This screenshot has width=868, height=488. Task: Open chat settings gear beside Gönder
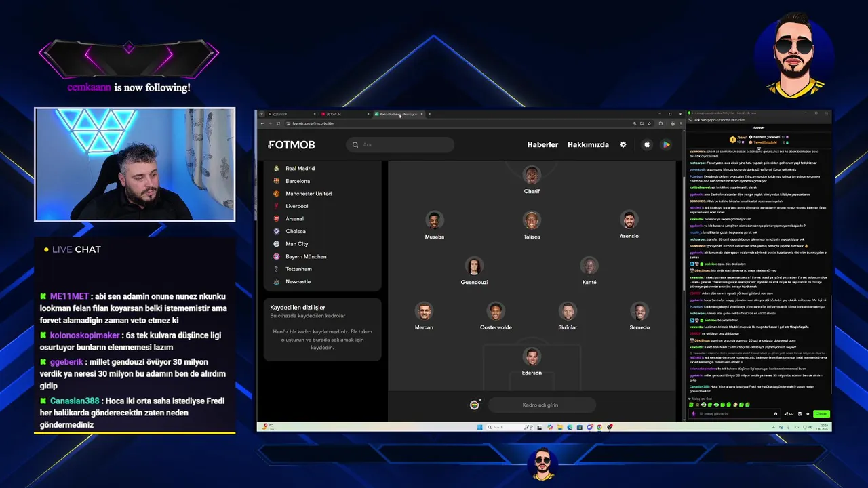808,414
